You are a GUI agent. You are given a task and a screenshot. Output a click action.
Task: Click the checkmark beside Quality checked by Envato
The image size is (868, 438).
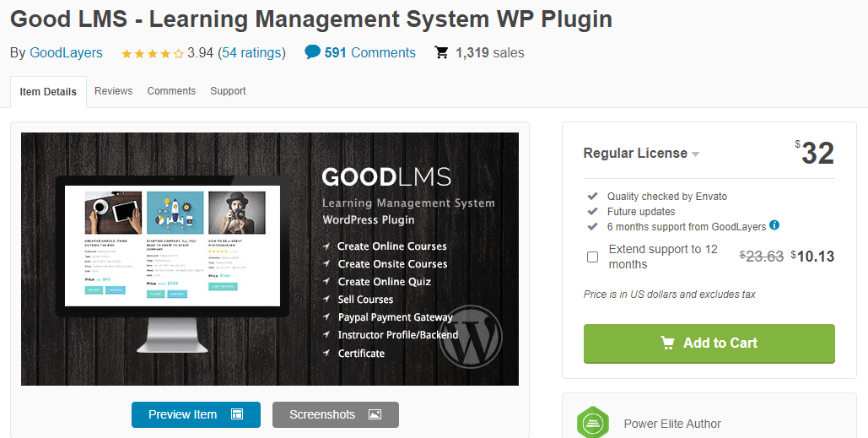click(592, 196)
